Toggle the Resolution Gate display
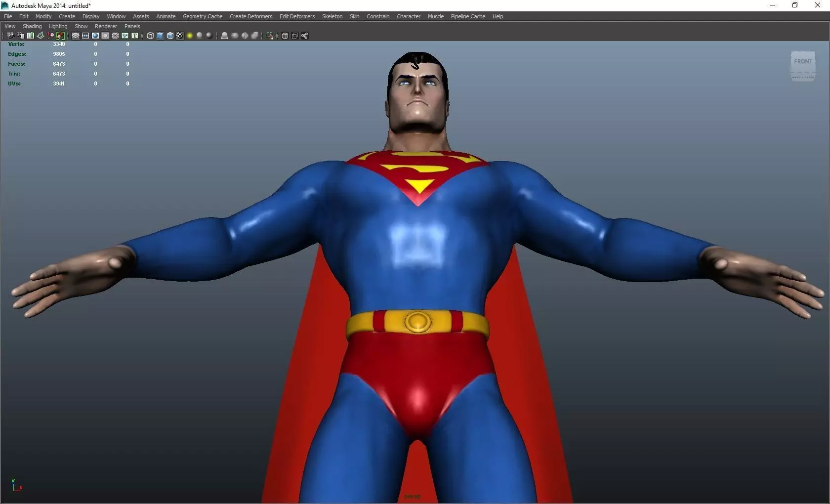The width and height of the screenshot is (830, 504). click(95, 36)
